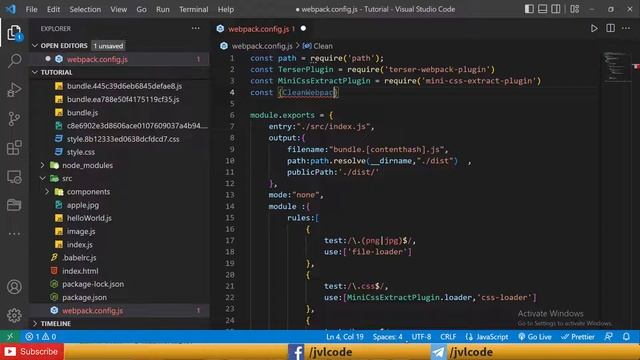The width and height of the screenshot is (640, 360).
Task: Open Accounts icon in activity bar
Action: [14, 287]
